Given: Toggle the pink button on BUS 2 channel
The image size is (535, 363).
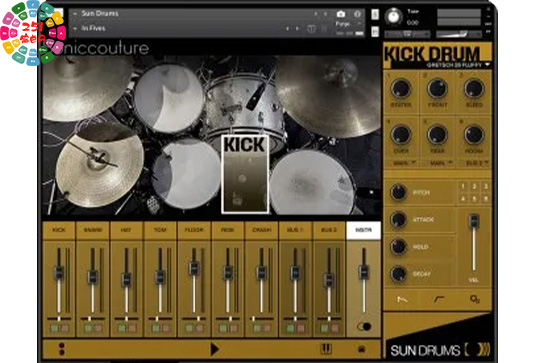Looking at the screenshot, I should [334, 328].
